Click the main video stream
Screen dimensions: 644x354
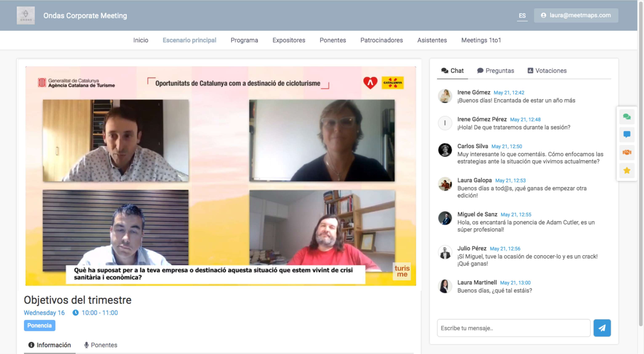click(221, 176)
